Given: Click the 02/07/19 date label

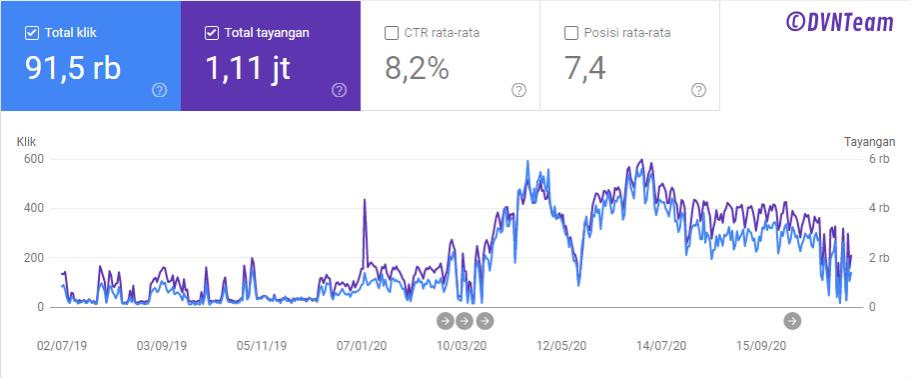Looking at the screenshot, I should click(62, 345).
